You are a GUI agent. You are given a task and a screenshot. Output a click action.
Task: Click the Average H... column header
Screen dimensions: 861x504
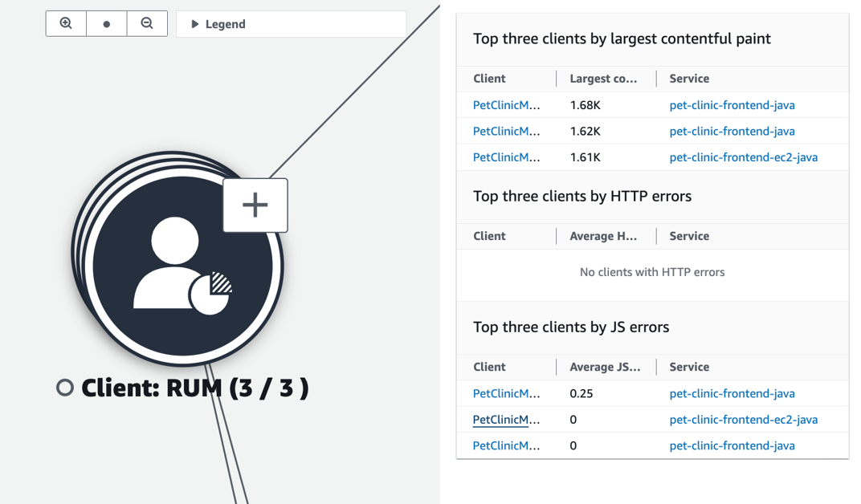point(603,237)
